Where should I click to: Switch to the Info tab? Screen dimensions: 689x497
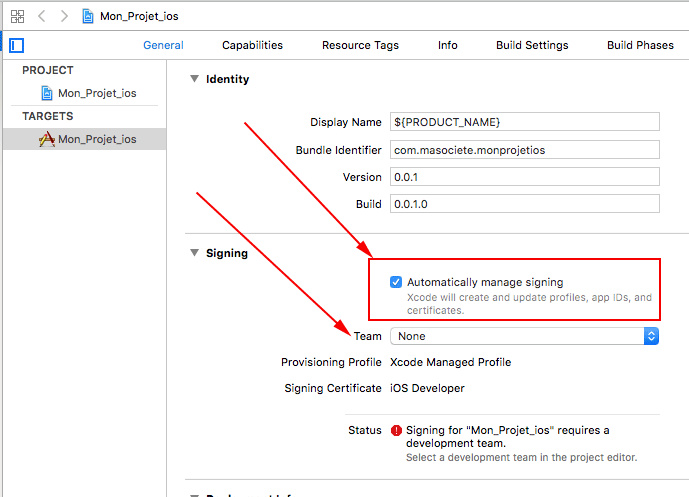(x=448, y=45)
